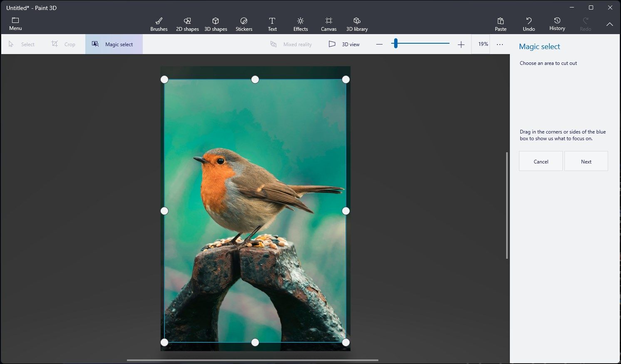This screenshot has height=364, width=621.
Task: Open the Canvas settings
Action: click(328, 23)
